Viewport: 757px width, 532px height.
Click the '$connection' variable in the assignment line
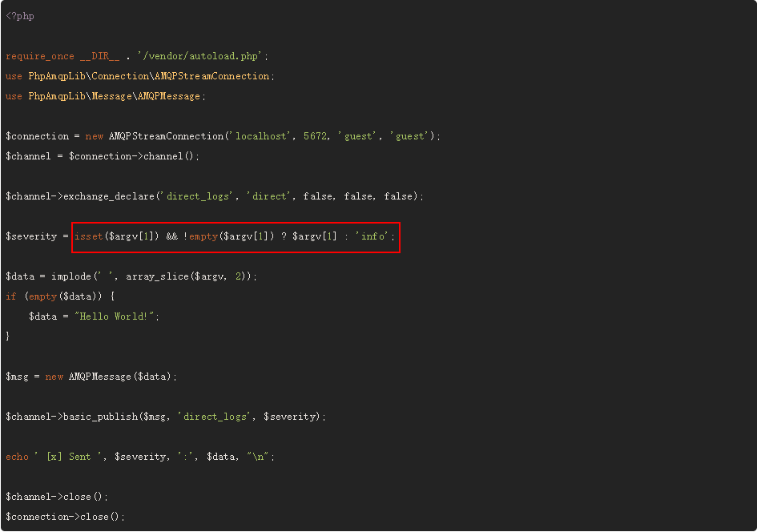click(x=37, y=136)
